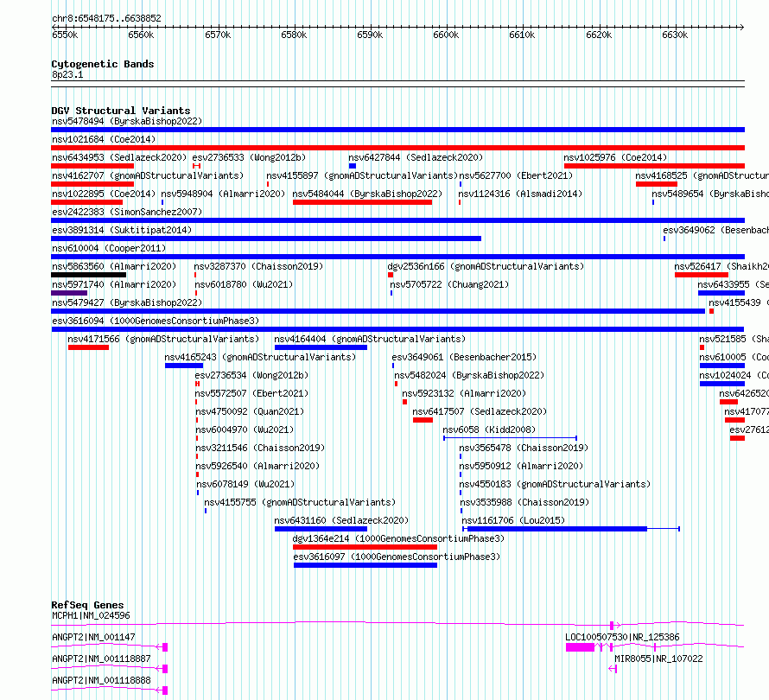
Task: Click the MCPH1|NM_024596 gene label
Action: tap(91, 615)
